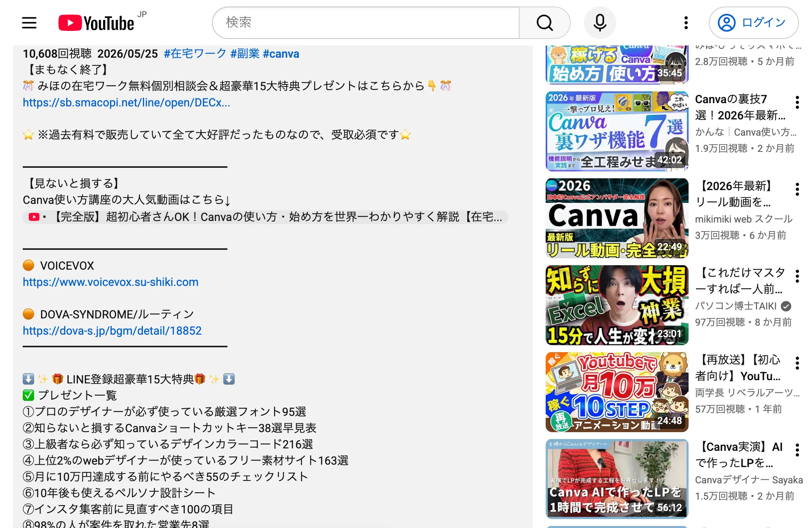Open the Youtubeで月10万 10STEP thumbnail
This screenshot has height=528, width=812.
[617, 392]
